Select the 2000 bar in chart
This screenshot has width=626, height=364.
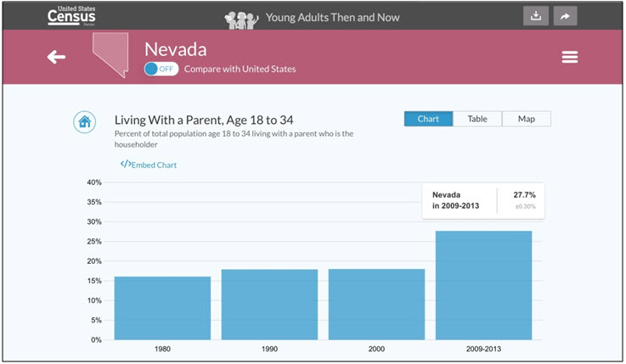tap(376, 305)
